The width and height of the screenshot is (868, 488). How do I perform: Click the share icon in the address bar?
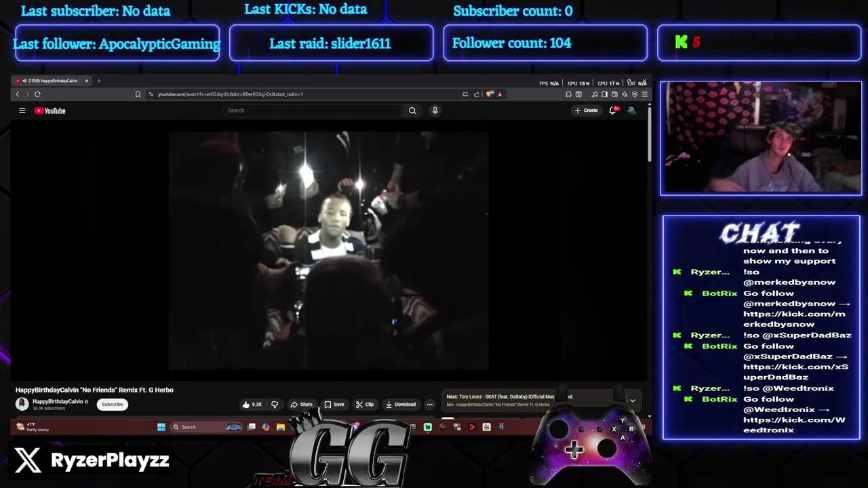[476, 94]
